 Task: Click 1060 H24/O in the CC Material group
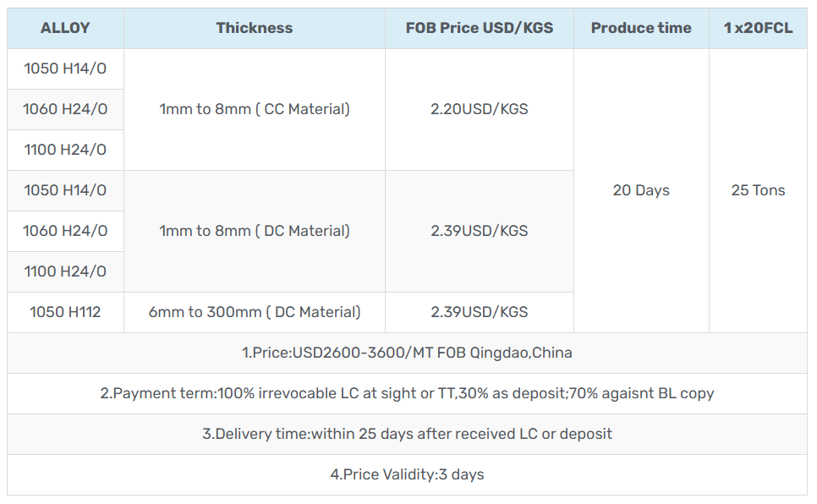(x=65, y=109)
